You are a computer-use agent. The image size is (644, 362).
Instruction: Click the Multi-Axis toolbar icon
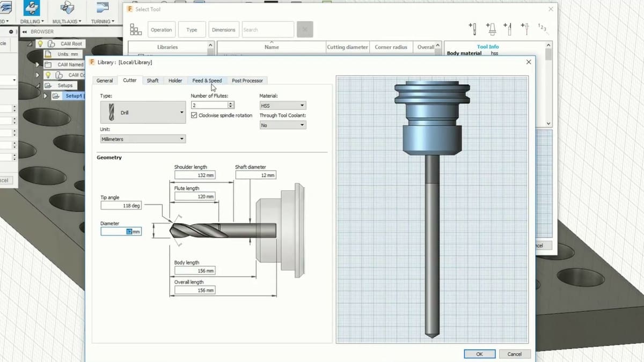tap(67, 8)
